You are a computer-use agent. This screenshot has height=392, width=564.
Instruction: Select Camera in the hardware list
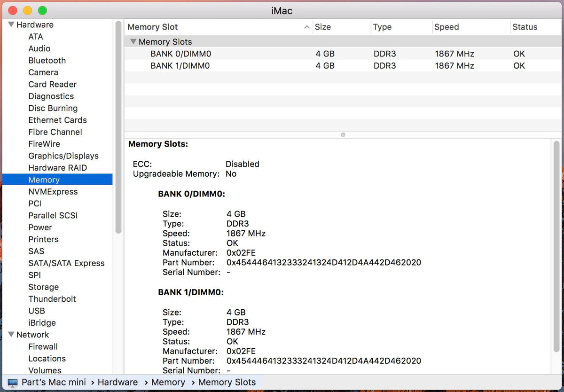pyautogui.click(x=43, y=72)
